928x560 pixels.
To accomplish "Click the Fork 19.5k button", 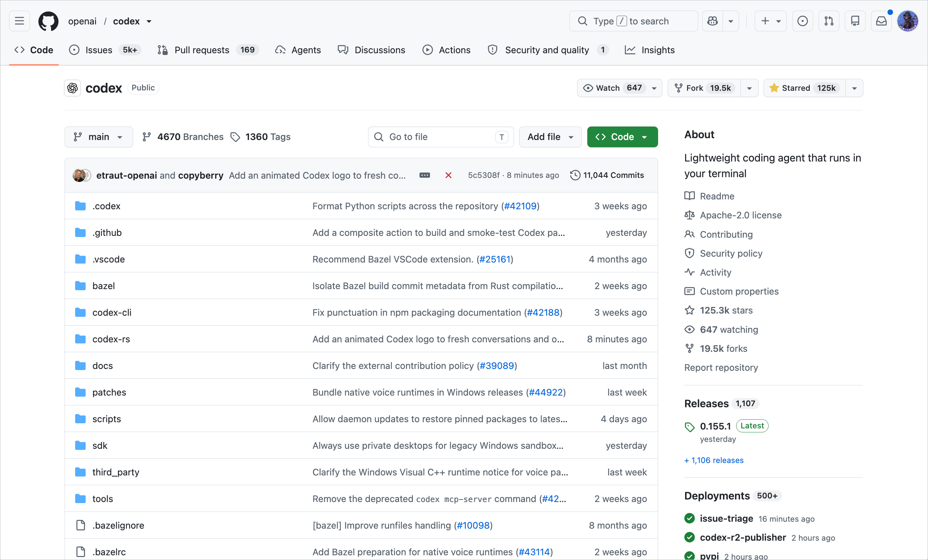I will pos(704,88).
